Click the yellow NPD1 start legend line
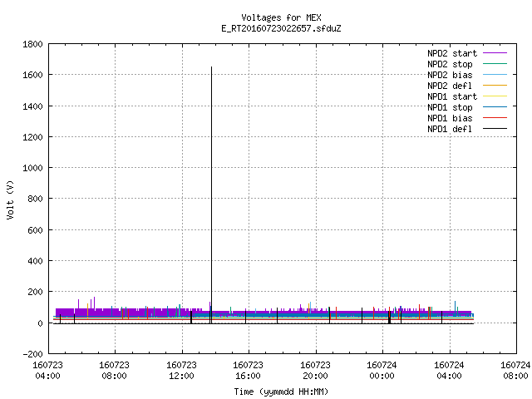The height and width of the screenshot is (399, 532). click(x=495, y=96)
